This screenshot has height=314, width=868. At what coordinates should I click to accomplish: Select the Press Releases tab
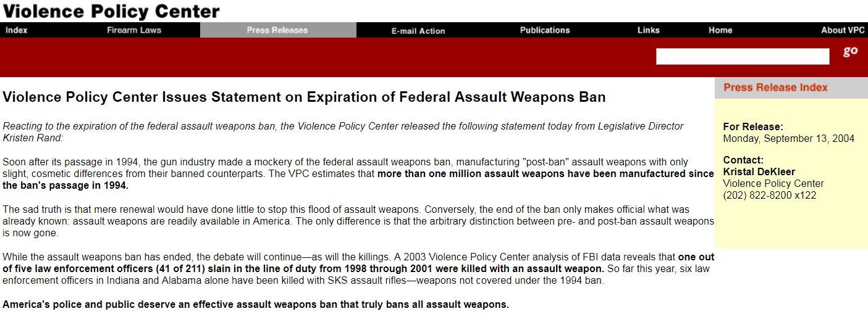277,30
